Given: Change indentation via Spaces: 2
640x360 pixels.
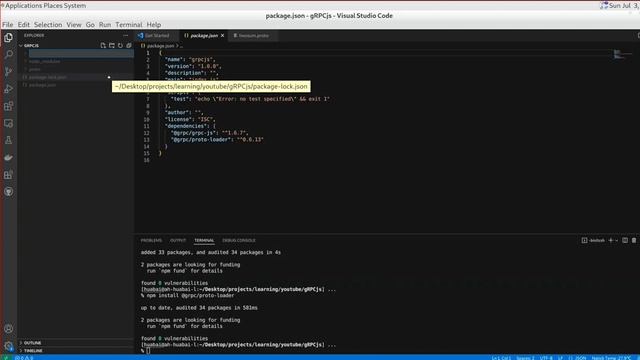Looking at the screenshot, I should tap(525, 358).
